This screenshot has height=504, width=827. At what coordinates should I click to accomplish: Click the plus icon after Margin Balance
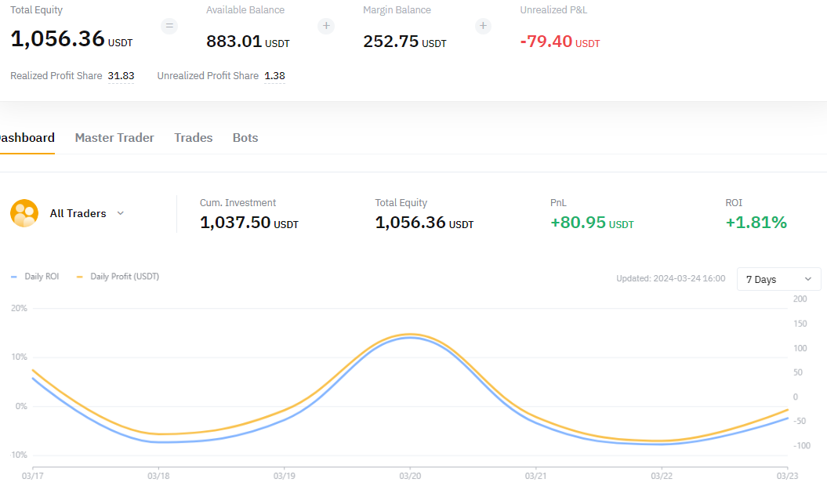click(483, 26)
